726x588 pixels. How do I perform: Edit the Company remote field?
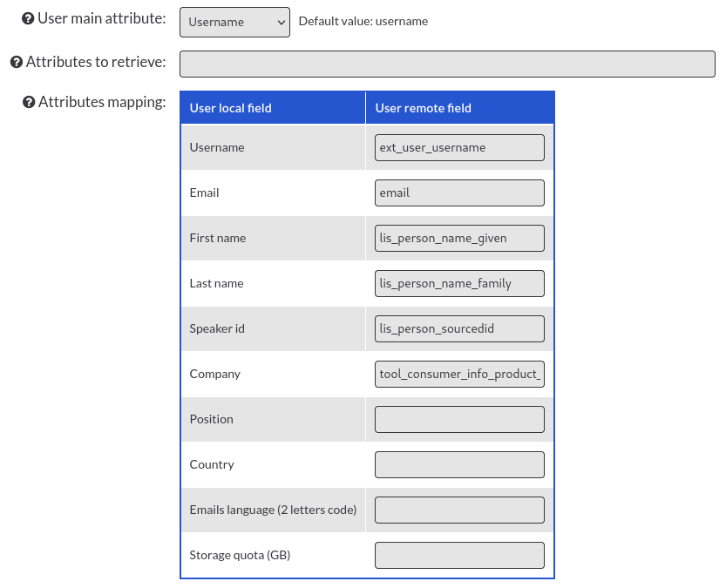[x=459, y=375]
